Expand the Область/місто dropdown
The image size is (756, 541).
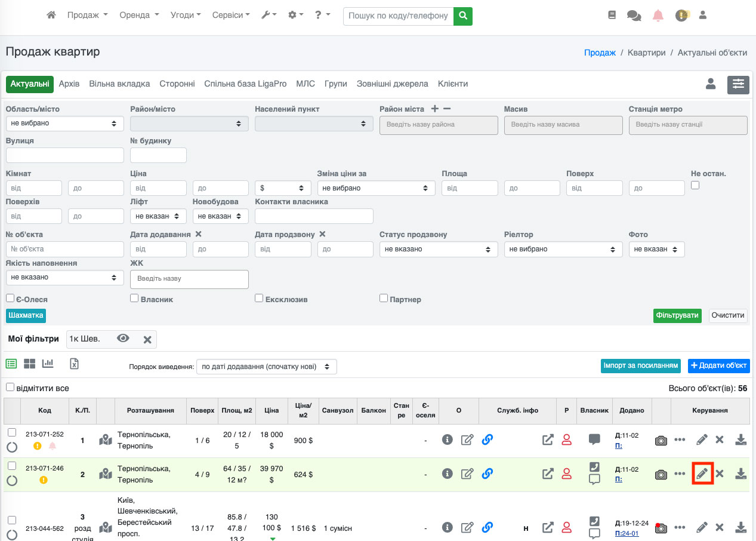tap(64, 123)
